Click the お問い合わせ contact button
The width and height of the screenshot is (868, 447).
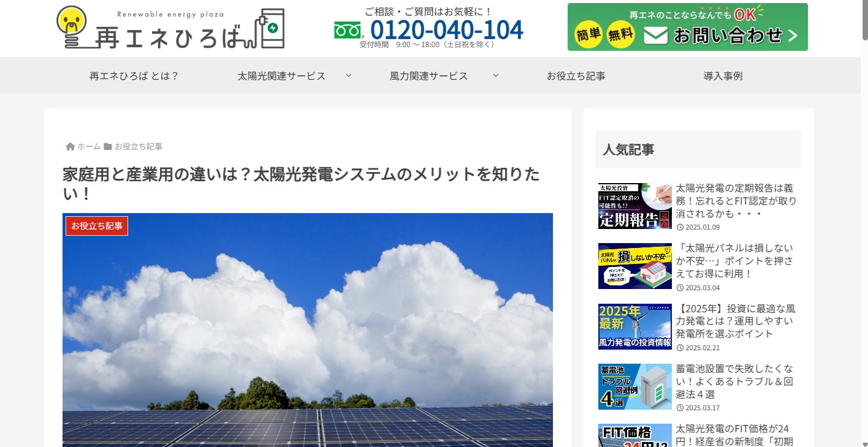[688, 27]
